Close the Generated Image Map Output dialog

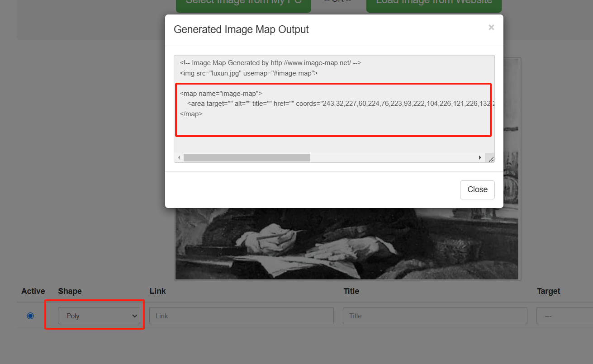(477, 189)
